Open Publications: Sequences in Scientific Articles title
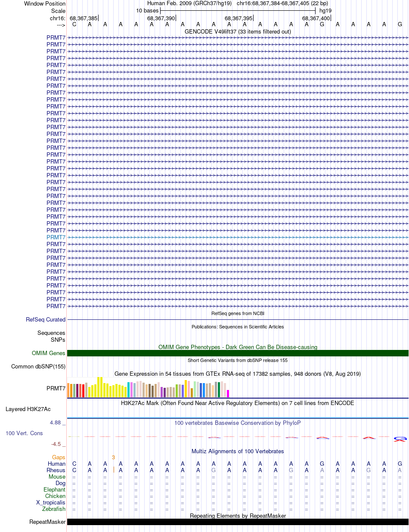The image size is (409, 532). (238, 327)
